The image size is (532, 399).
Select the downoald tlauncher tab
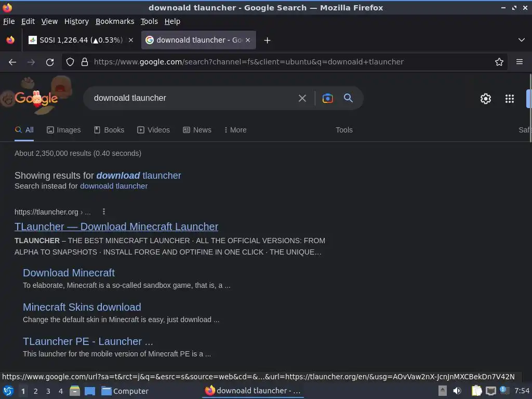pyautogui.click(x=198, y=40)
